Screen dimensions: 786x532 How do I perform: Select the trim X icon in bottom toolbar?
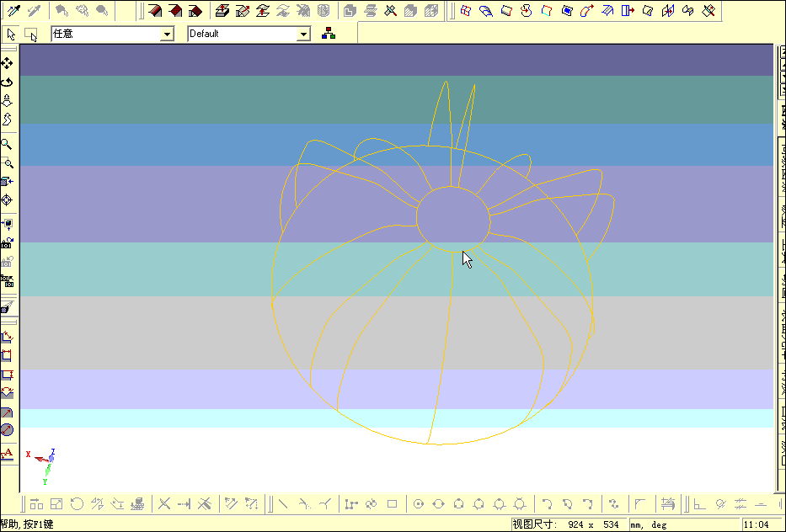[164, 504]
